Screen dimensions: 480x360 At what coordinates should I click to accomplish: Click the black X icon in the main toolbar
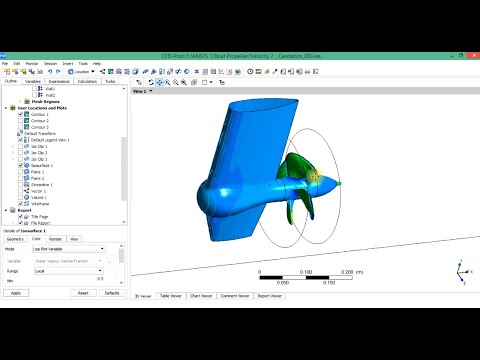point(197,71)
